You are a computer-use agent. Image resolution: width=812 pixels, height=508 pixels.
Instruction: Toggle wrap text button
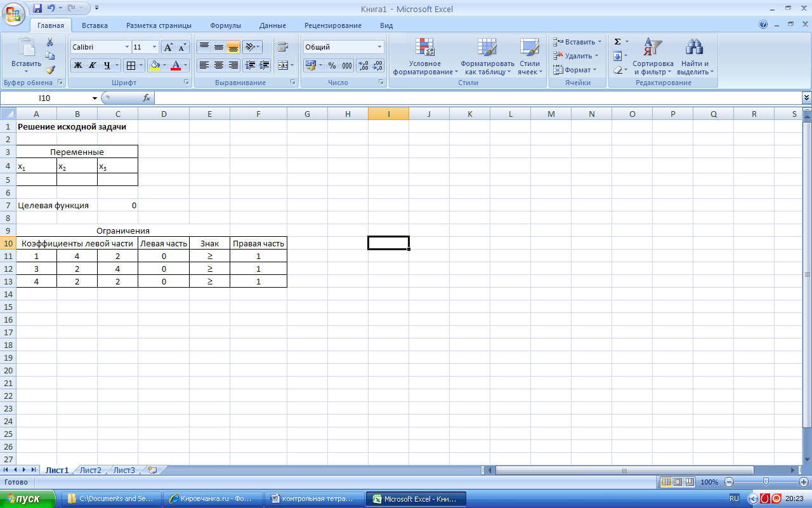[283, 47]
